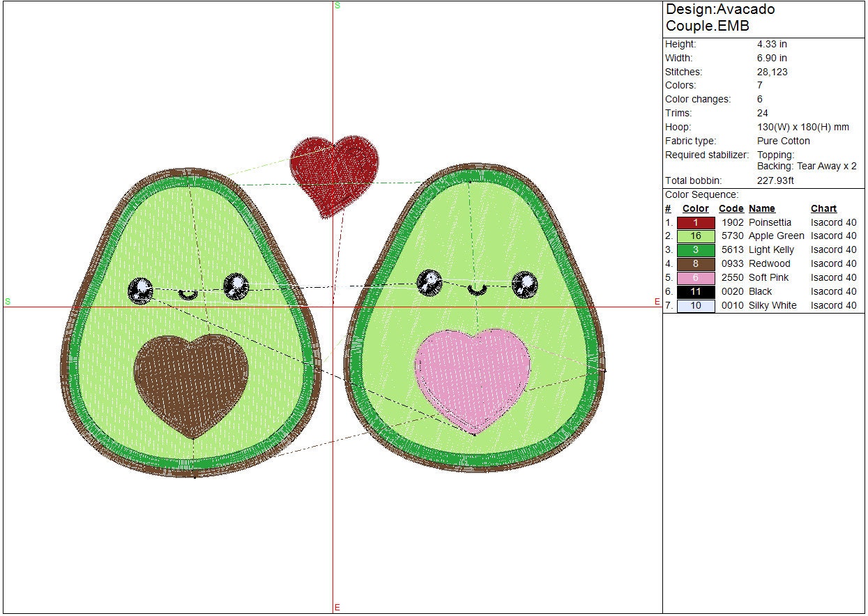The width and height of the screenshot is (868, 616).
Task: Click the underlined Color column header
Action: pyautogui.click(x=695, y=208)
